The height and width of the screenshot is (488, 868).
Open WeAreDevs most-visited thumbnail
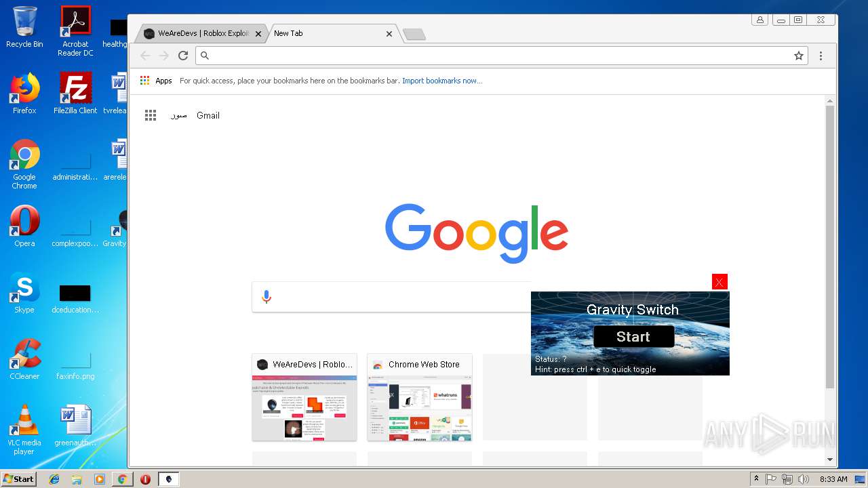tap(304, 397)
